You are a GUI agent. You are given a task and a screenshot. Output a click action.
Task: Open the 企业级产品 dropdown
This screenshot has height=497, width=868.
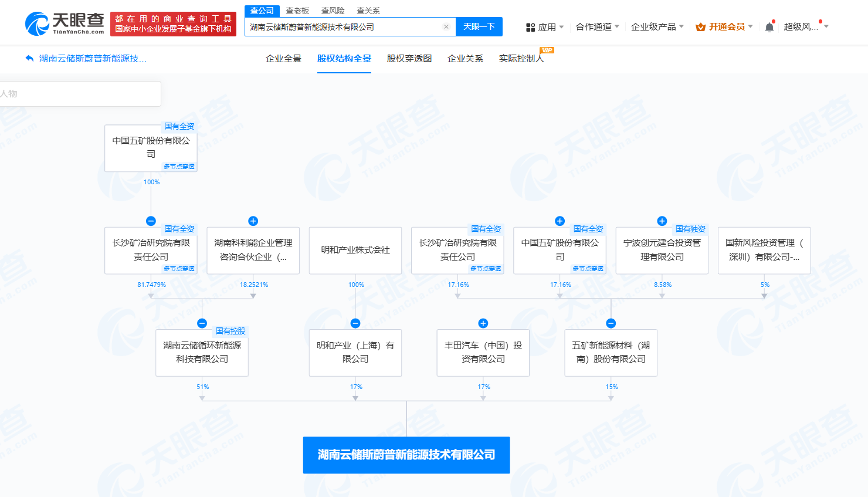pos(657,27)
